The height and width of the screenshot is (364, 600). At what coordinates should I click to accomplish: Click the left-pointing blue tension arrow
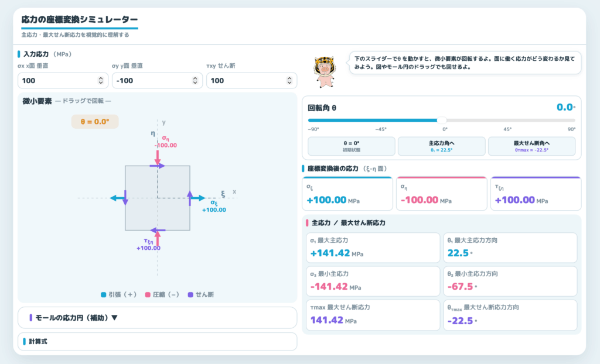coord(117,198)
